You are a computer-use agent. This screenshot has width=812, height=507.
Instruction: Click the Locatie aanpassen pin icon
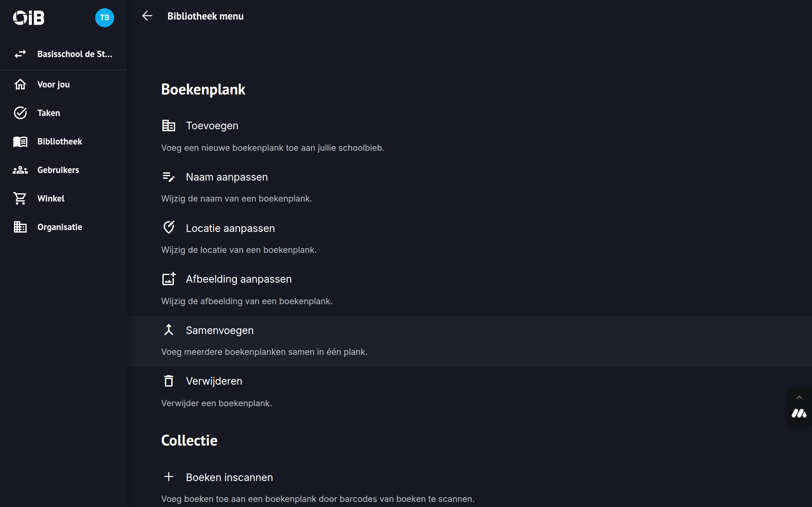point(168,228)
